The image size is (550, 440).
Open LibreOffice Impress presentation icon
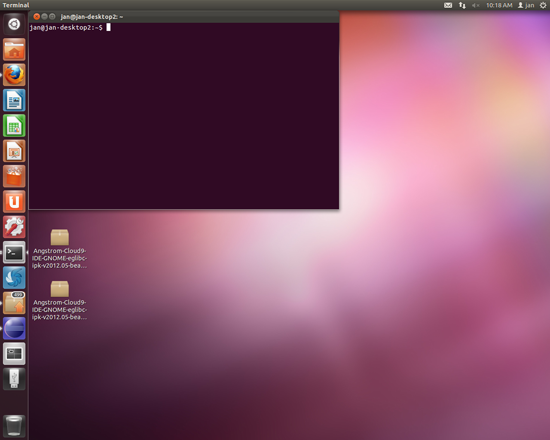click(x=14, y=151)
